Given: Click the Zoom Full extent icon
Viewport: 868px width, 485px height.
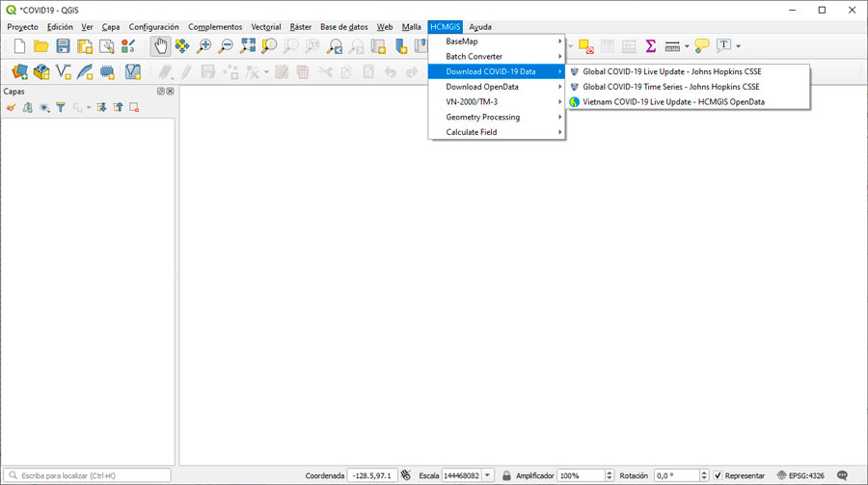Looking at the screenshot, I should [x=248, y=46].
